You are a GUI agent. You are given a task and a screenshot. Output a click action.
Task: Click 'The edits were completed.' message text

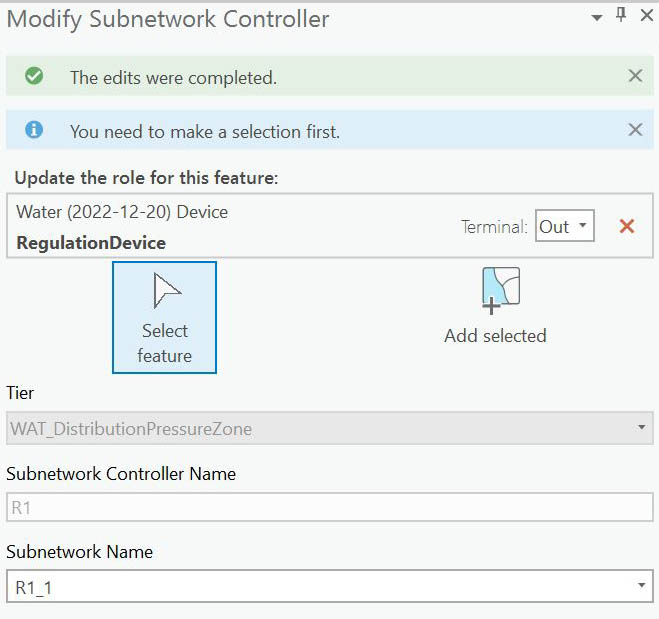(x=173, y=77)
